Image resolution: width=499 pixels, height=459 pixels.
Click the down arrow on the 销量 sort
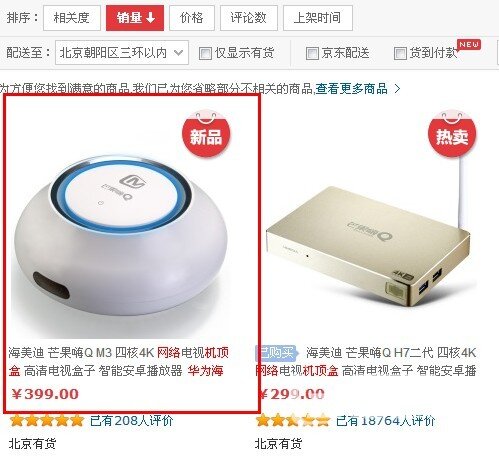click(x=151, y=18)
